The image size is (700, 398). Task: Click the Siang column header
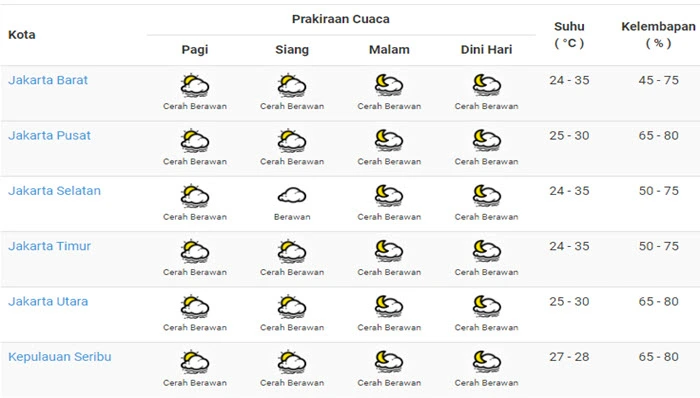coord(292,50)
